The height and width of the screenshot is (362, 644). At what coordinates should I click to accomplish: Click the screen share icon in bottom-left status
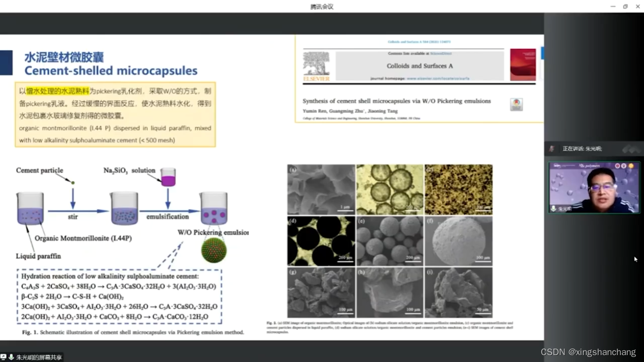[x=3, y=357]
